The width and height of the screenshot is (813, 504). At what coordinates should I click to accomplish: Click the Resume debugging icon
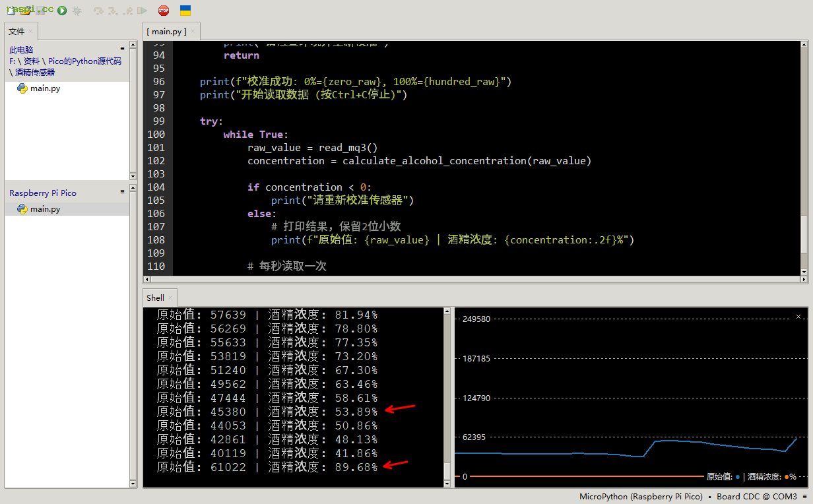tap(143, 11)
